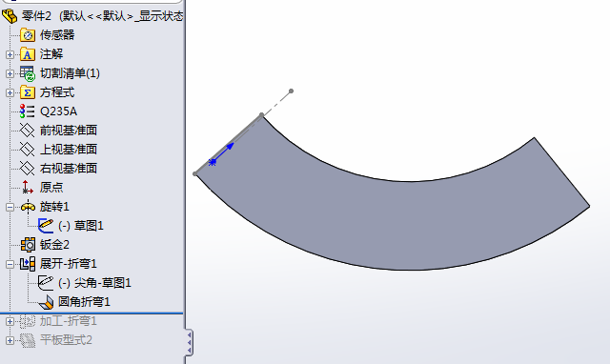Screen dimensions: 610x364
Task: Expand the 方程式 equations node
Action: 10,92
